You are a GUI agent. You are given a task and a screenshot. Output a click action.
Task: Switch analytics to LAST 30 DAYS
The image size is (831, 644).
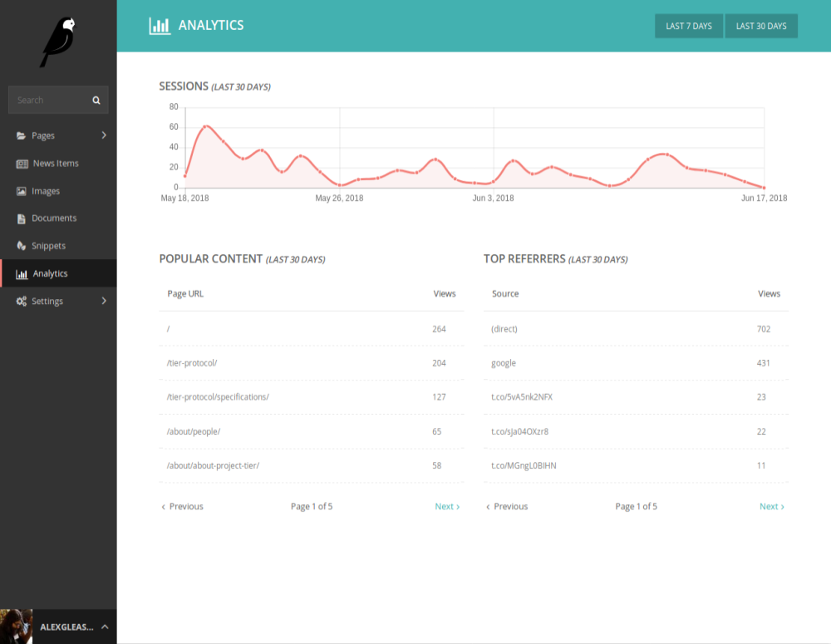[761, 26]
